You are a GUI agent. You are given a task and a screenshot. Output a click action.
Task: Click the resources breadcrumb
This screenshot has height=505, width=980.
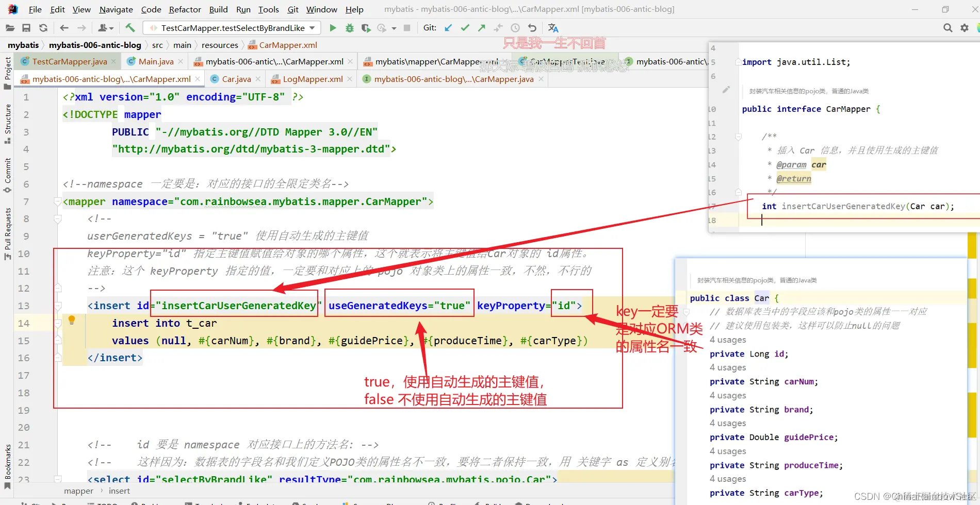(220, 45)
